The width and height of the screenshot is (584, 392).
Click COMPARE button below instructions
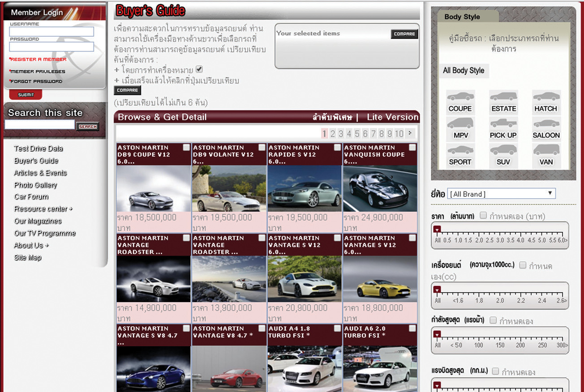pyautogui.click(x=127, y=90)
